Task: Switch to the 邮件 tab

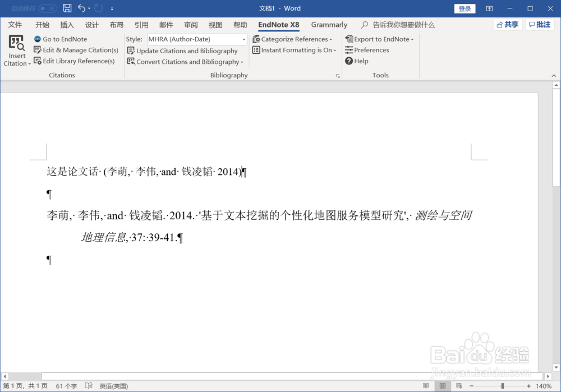Action: (x=166, y=25)
